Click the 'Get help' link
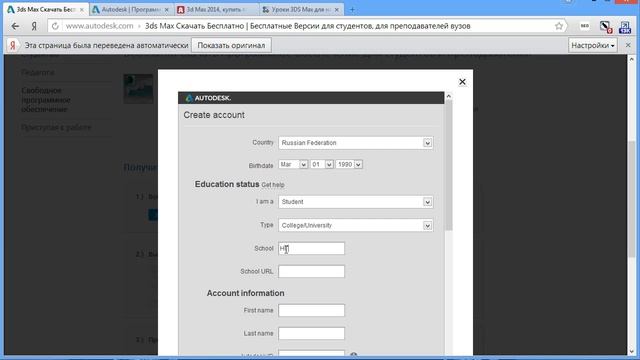Viewport: 640px width, 360px height. point(273,185)
